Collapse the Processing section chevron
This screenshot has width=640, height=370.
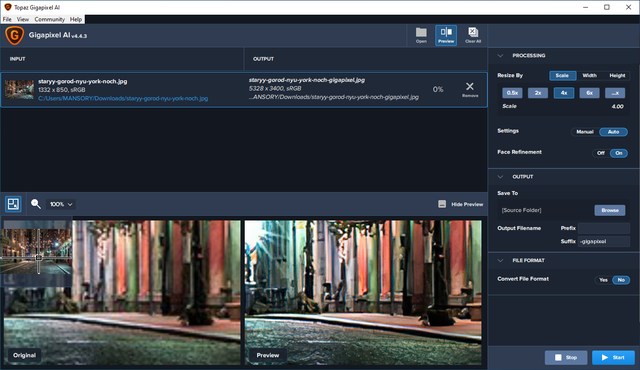click(x=500, y=55)
